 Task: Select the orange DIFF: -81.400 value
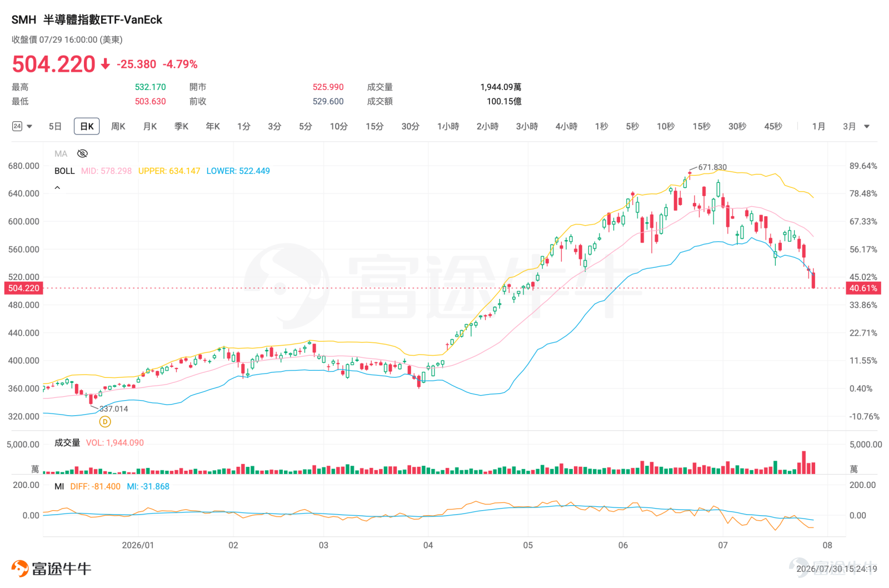point(95,486)
